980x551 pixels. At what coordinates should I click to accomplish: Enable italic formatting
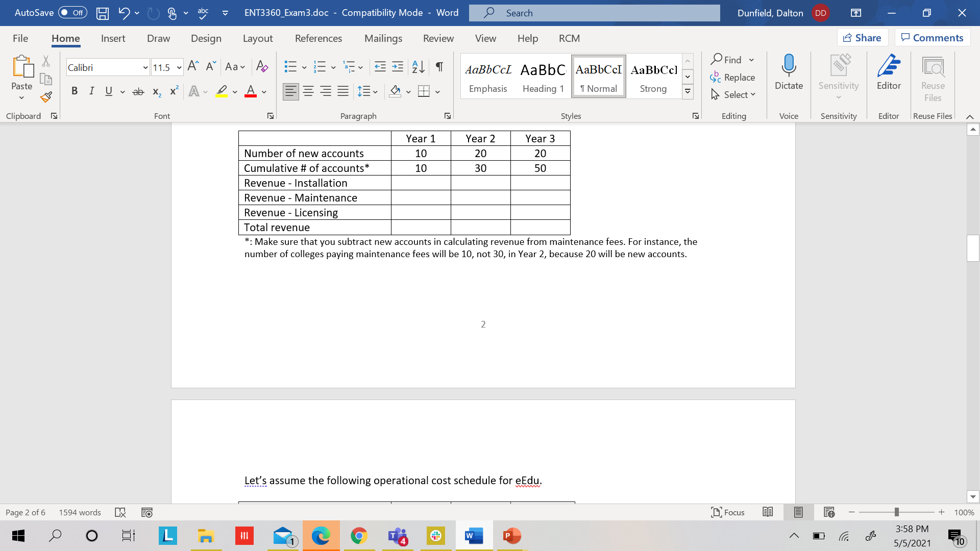(x=92, y=91)
